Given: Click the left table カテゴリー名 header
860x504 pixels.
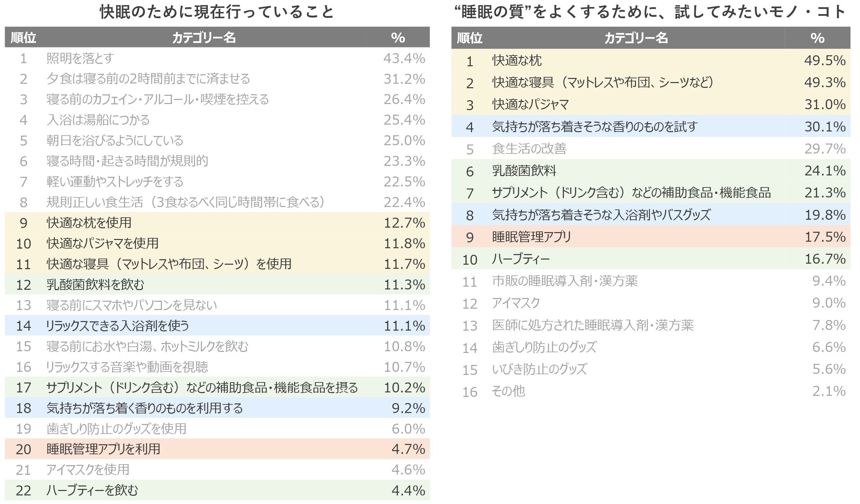Looking at the screenshot, I should tap(204, 37).
